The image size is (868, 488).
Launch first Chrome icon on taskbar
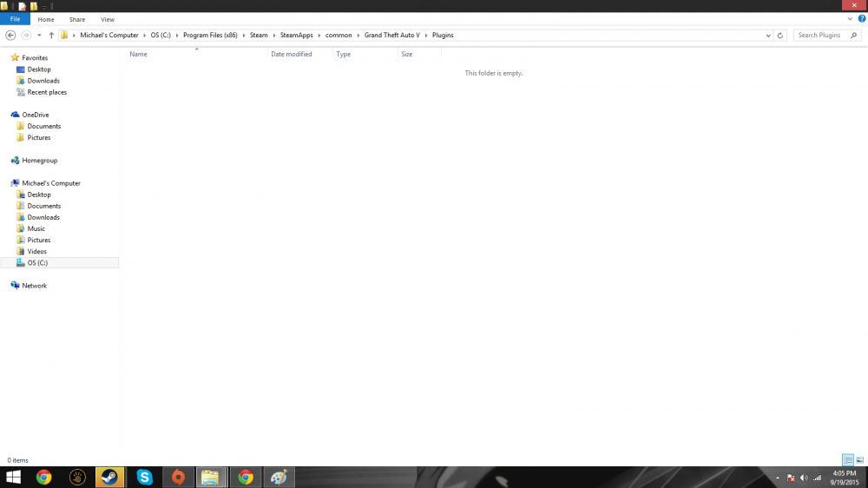[43, 477]
